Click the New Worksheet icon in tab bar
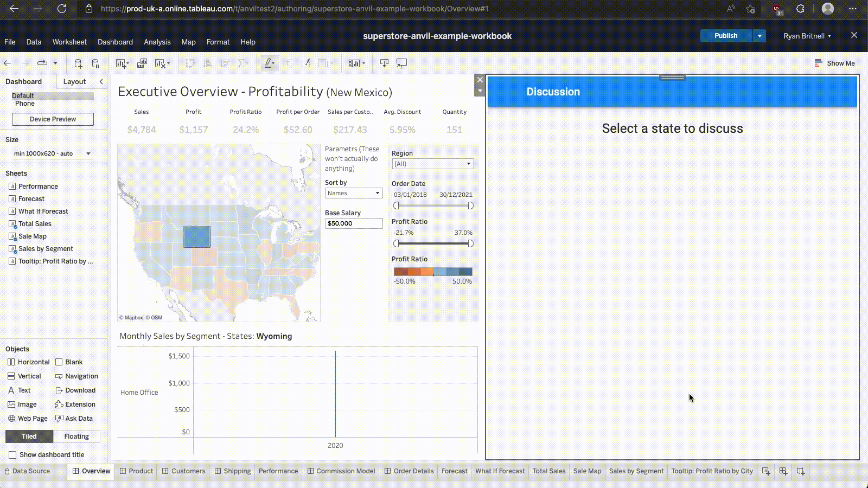The height and width of the screenshot is (488, 868). click(x=766, y=471)
